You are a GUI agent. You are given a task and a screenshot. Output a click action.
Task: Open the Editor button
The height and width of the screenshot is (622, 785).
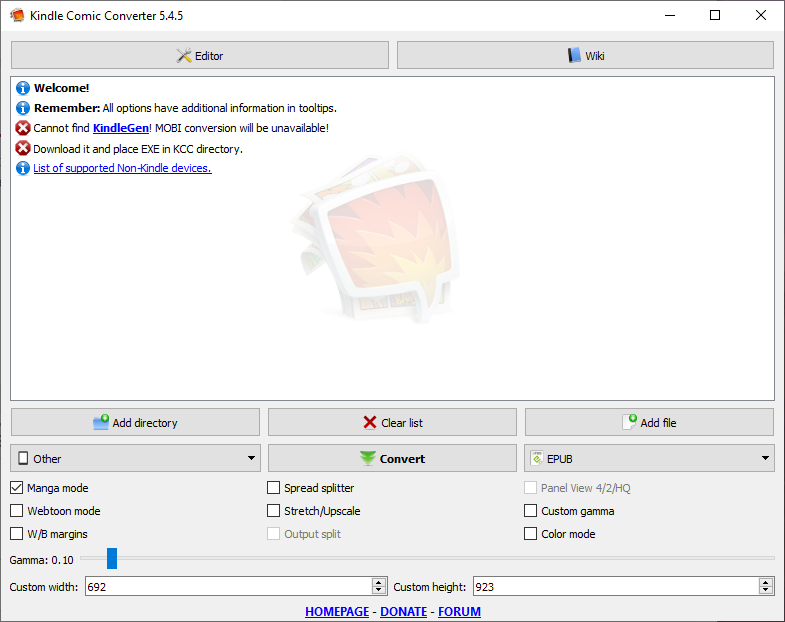(200, 55)
